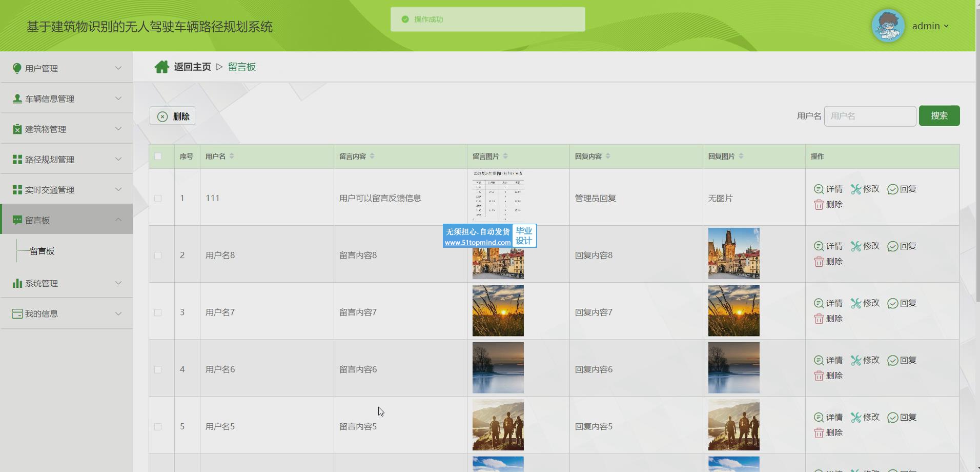Screen dimensions: 980x472
Task: Click the green 搜索 button
Action: pyautogui.click(x=939, y=115)
